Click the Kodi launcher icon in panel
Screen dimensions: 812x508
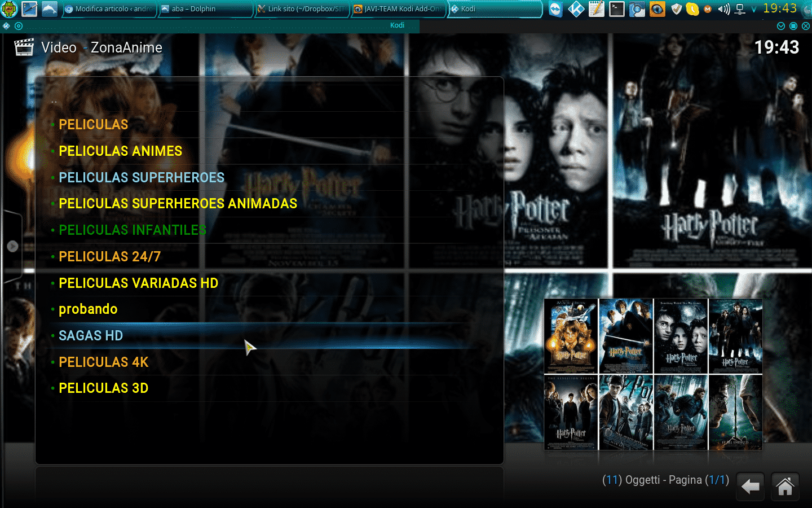point(576,9)
